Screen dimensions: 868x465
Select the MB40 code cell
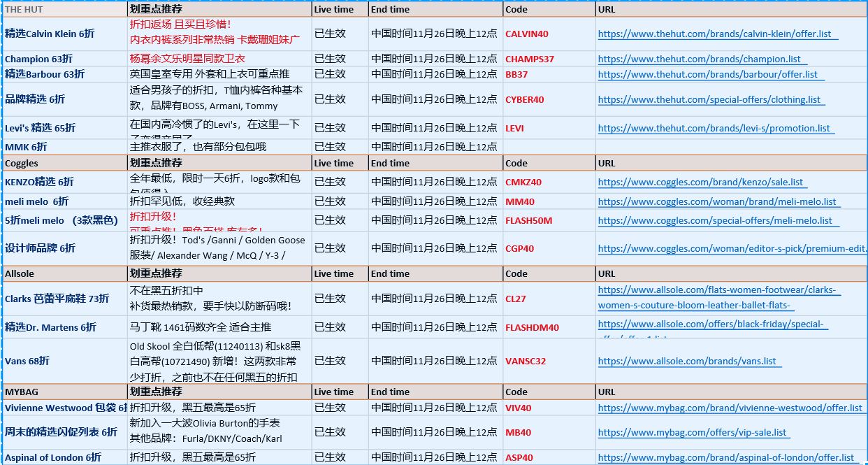(549, 432)
